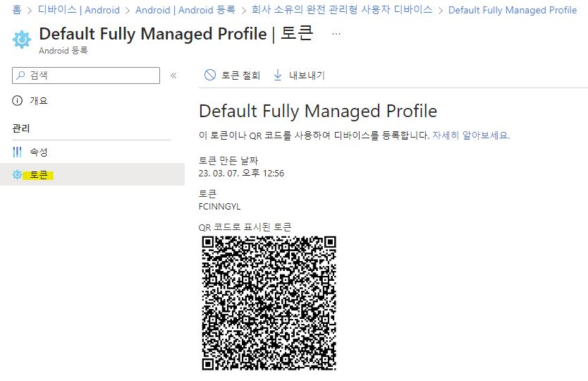Select 토큰 sidebar menu item
Screen dimensions: 588x381
pos(92,174)
